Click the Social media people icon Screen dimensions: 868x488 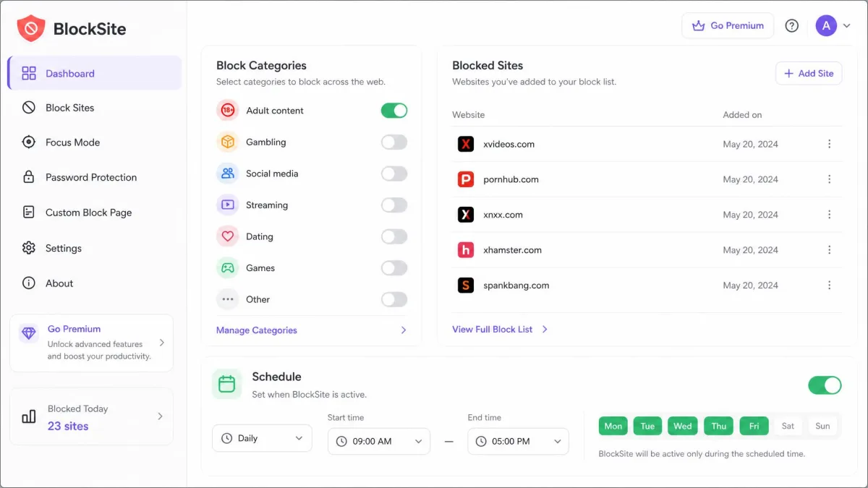tap(228, 174)
